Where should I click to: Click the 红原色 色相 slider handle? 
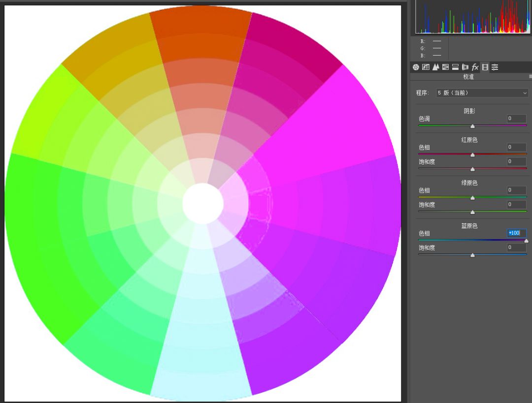point(472,155)
